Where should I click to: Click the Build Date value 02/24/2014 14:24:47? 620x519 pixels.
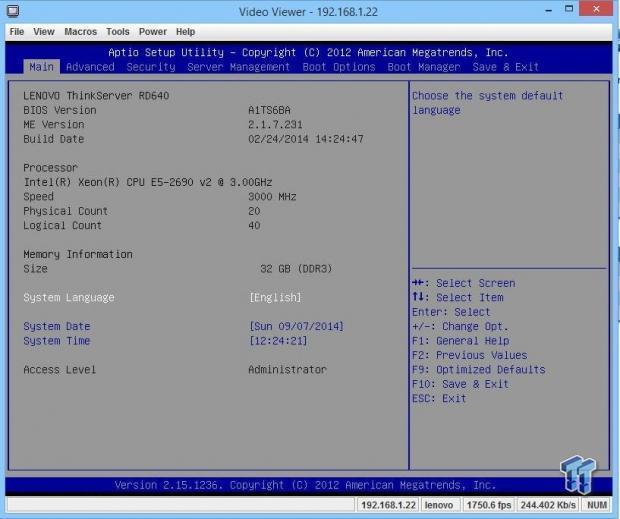306,139
